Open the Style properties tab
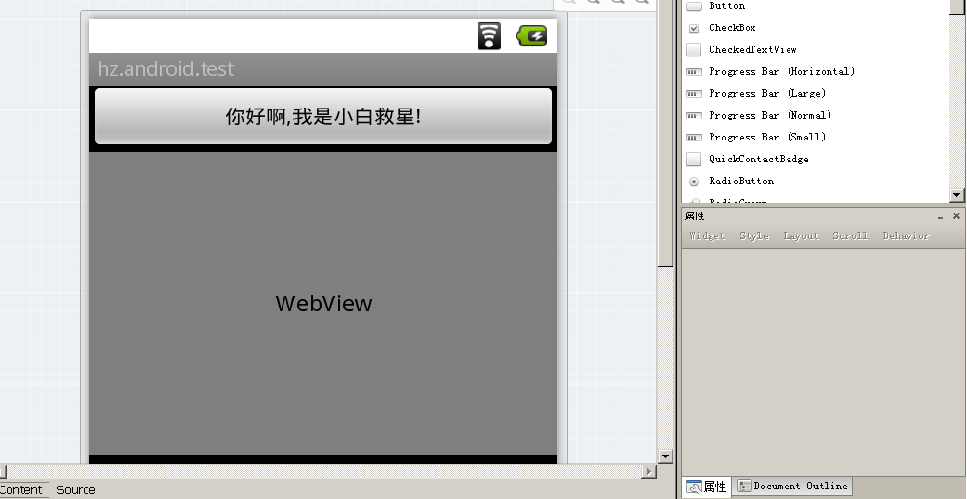The height and width of the screenshot is (499, 967). click(x=754, y=236)
